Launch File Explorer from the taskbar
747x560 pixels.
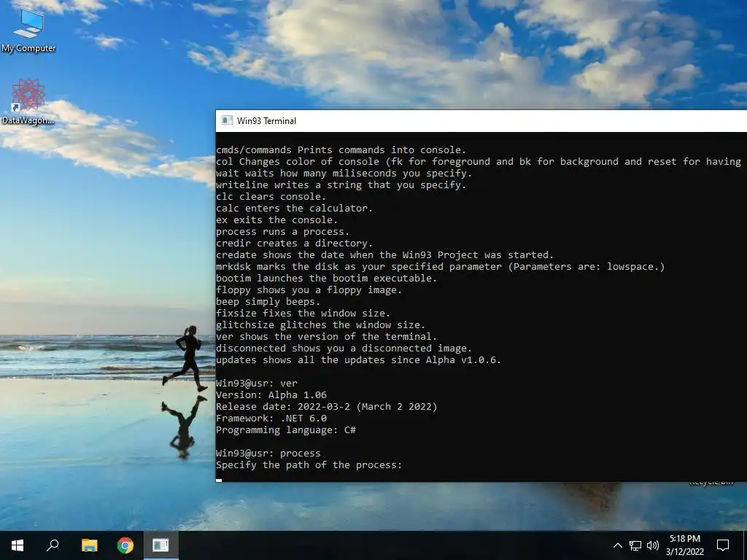click(89, 545)
